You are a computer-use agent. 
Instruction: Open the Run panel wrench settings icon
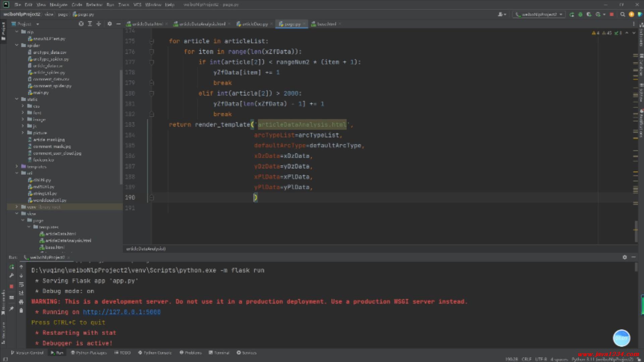coord(11,276)
